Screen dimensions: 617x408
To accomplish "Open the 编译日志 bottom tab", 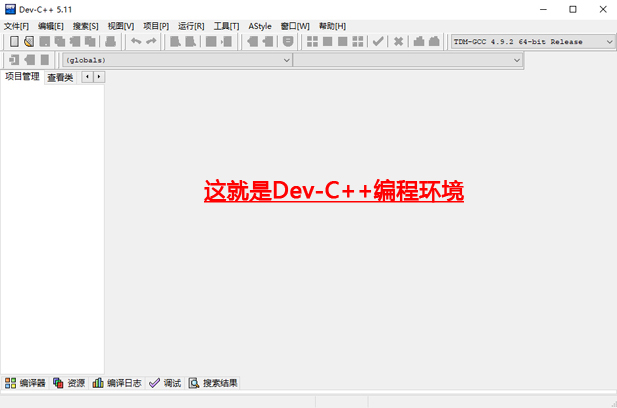I will 117,383.
